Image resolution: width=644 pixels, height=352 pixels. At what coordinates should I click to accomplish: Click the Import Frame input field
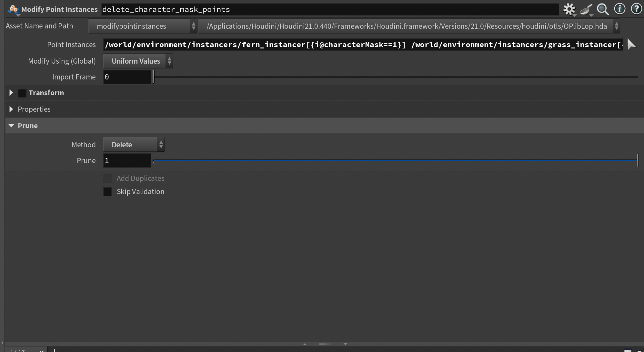(127, 77)
